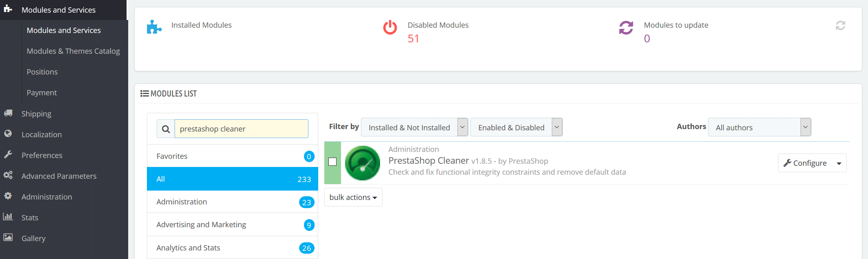Expand the Configure button's dropdown arrow
The image size is (868, 259).
[x=839, y=163]
